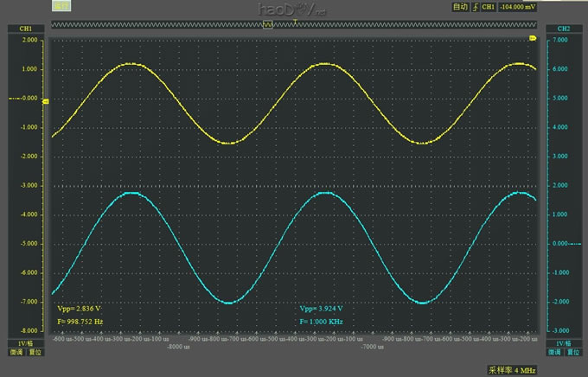Open the CH1 trigger source selector
The image size is (588, 377).
pos(488,7)
